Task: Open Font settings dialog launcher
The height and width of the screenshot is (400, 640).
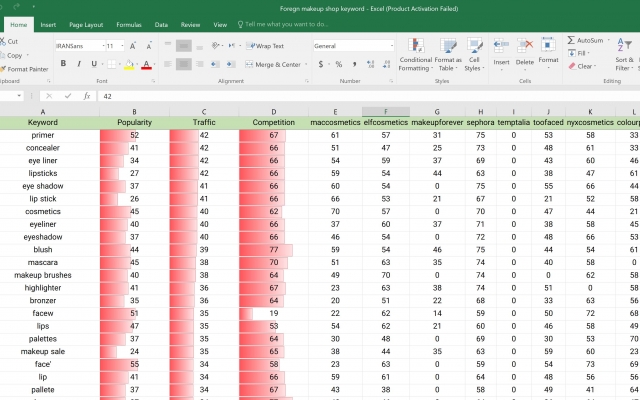Action: 153,81
